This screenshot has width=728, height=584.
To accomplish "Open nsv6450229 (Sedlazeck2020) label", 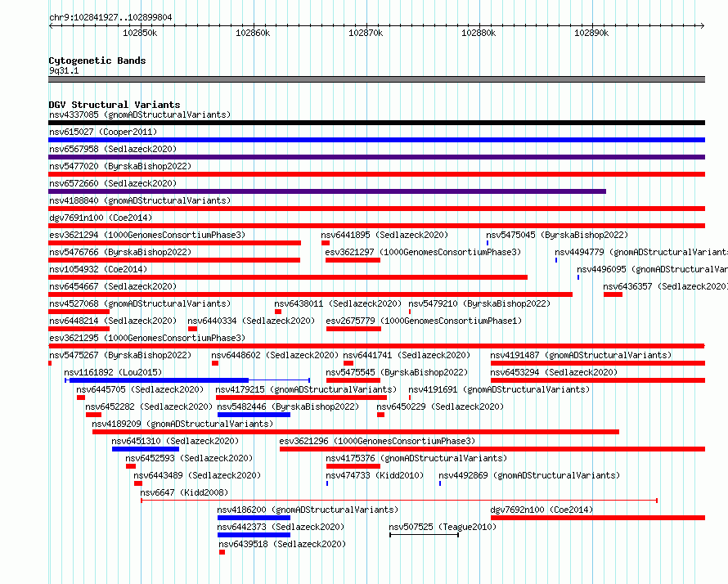I will [x=440, y=407].
